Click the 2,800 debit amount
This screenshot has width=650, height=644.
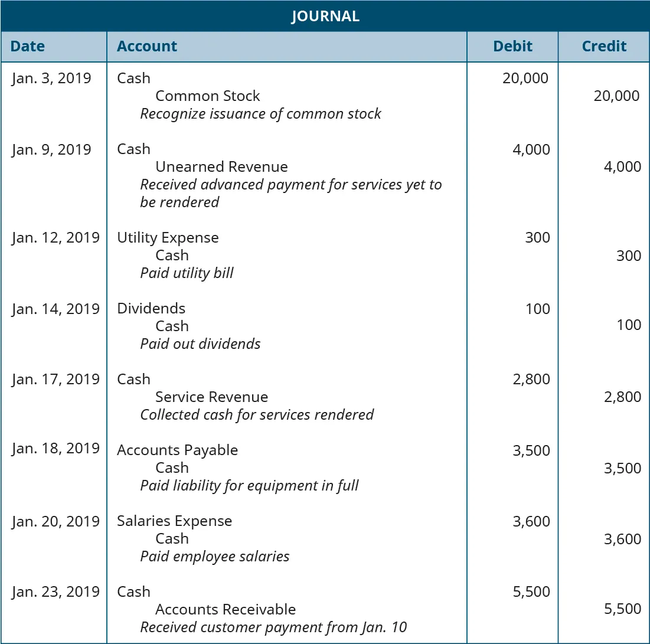click(x=531, y=380)
